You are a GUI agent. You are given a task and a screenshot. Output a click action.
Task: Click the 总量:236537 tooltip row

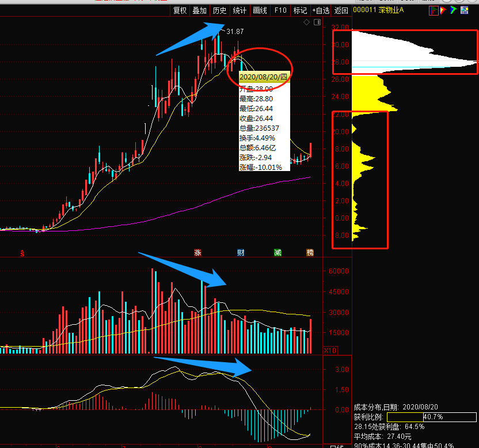coord(259,128)
